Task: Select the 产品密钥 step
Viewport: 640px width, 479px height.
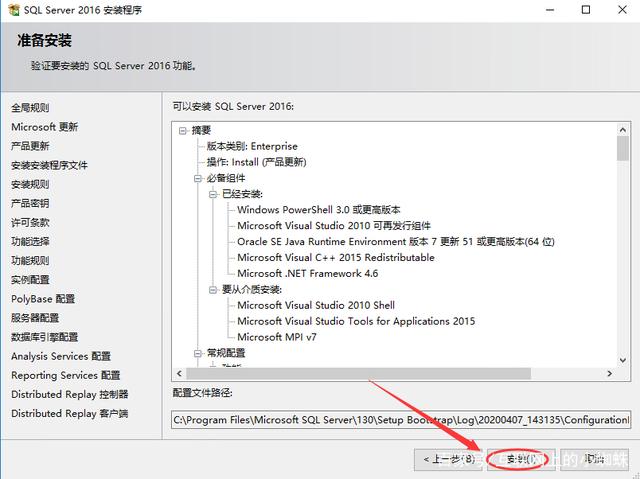Action: coord(30,203)
